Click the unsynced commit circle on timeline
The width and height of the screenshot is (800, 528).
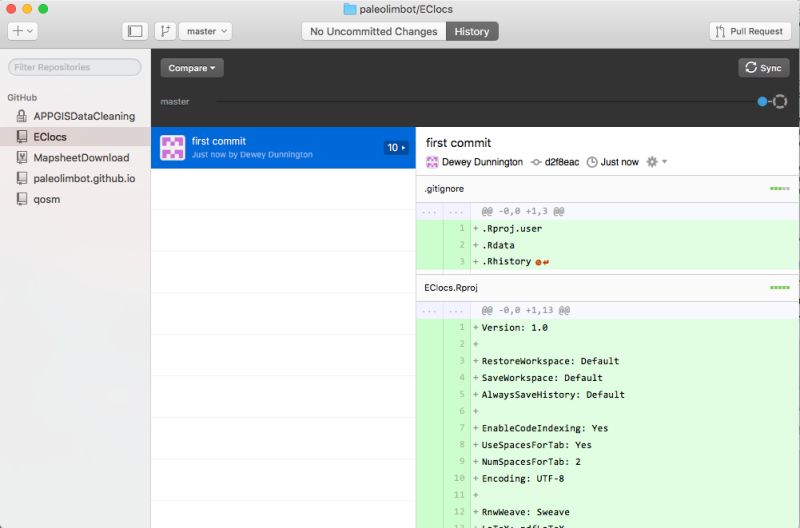coord(780,102)
